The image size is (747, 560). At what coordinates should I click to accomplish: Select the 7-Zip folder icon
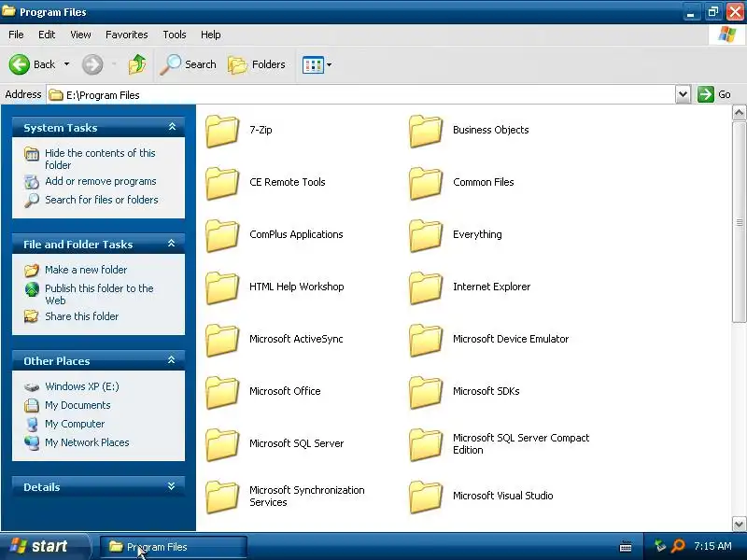click(222, 131)
